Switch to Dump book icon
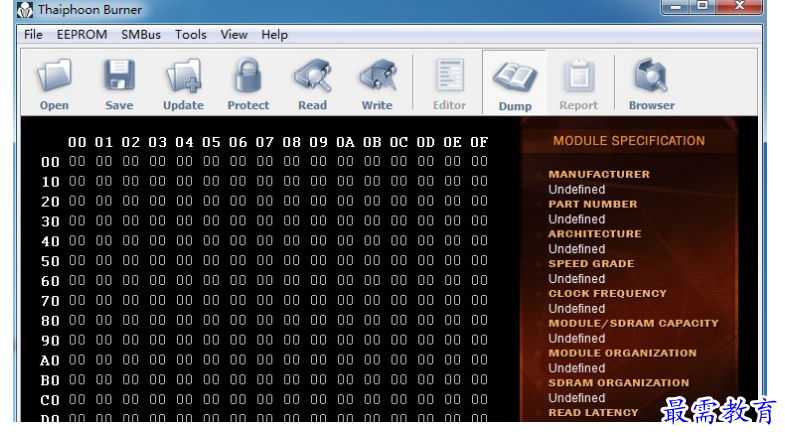This screenshot has height=443, width=785. [515, 77]
